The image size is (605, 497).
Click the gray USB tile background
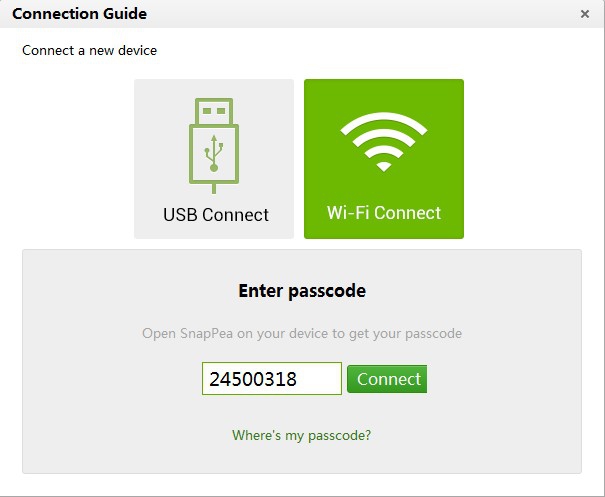point(155,110)
